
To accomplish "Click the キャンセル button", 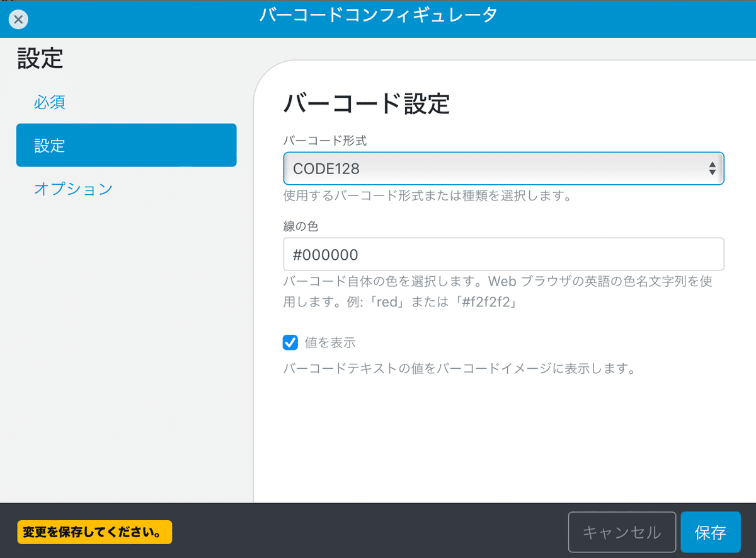I will click(622, 532).
